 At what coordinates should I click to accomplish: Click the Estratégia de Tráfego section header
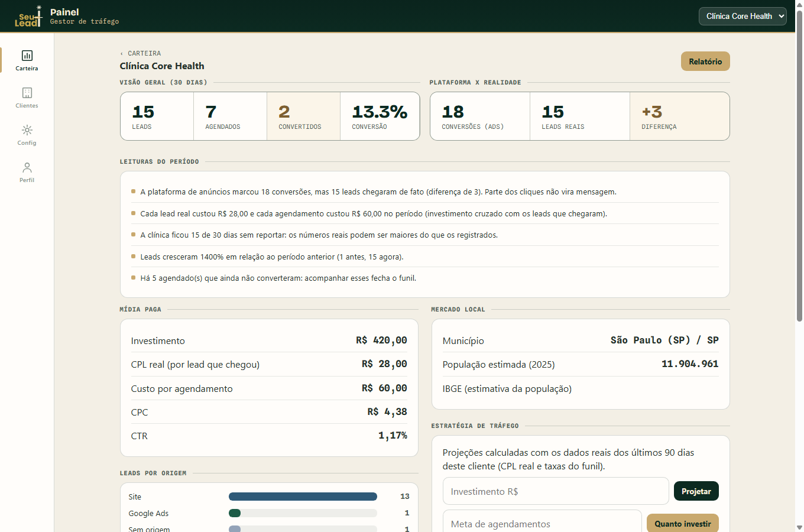[x=475, y=426]
